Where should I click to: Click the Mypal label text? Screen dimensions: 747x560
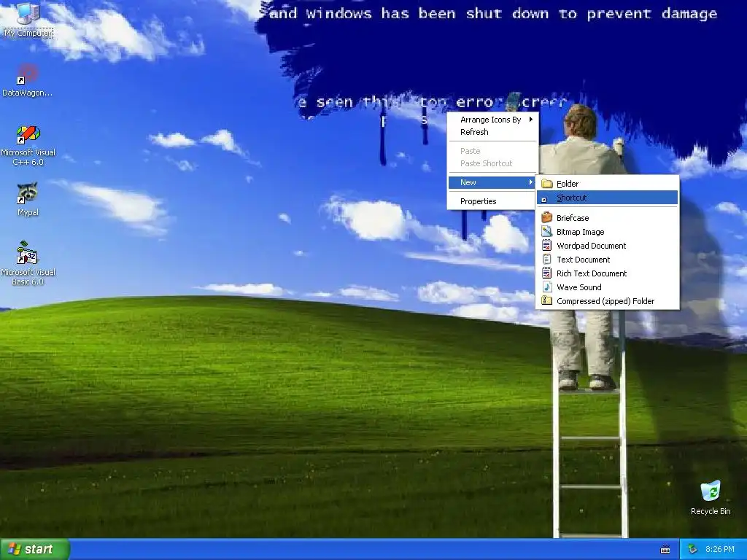[x=28, y=212]
